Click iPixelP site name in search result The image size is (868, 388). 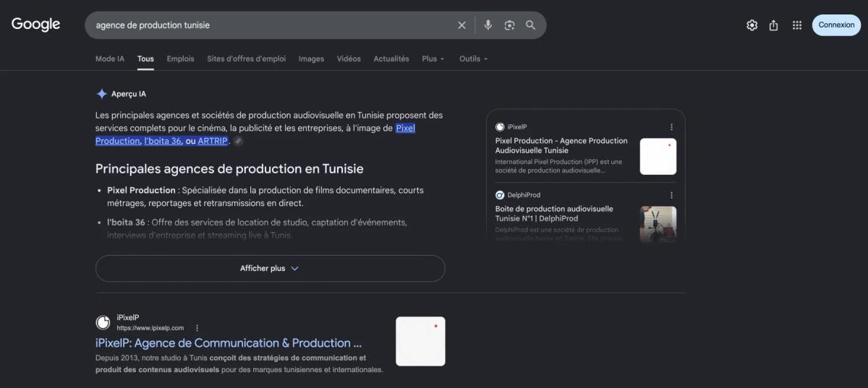click(128, 318)
